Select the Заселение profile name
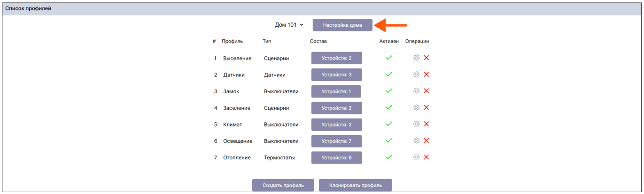Screen dimensions: 644x194 pyautogui.click(x=237, y=108)
